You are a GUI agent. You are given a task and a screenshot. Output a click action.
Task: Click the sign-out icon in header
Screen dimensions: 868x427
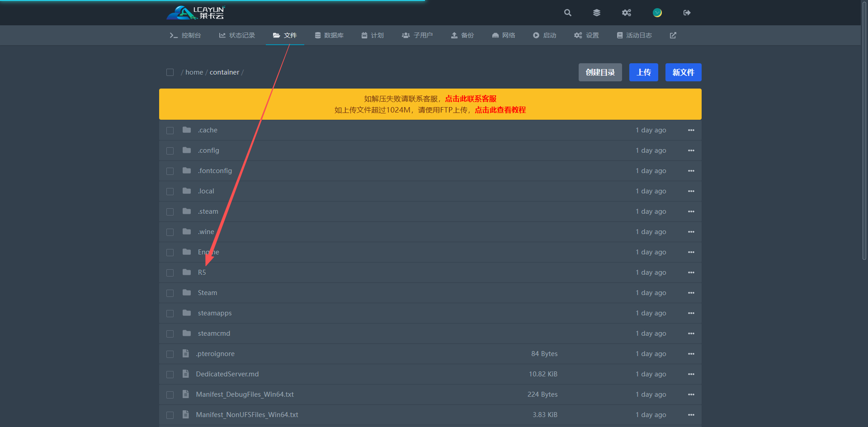(x=687, y=13)
